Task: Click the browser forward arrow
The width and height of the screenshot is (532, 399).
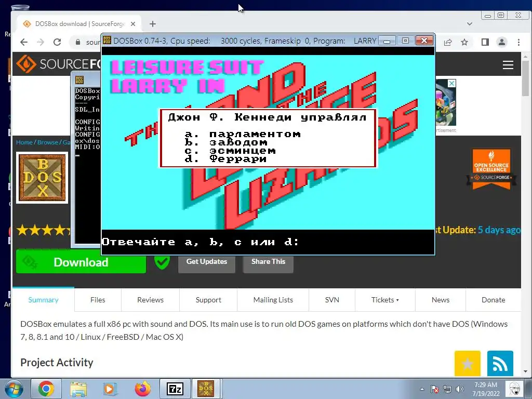Action: (x=41, y=42)
